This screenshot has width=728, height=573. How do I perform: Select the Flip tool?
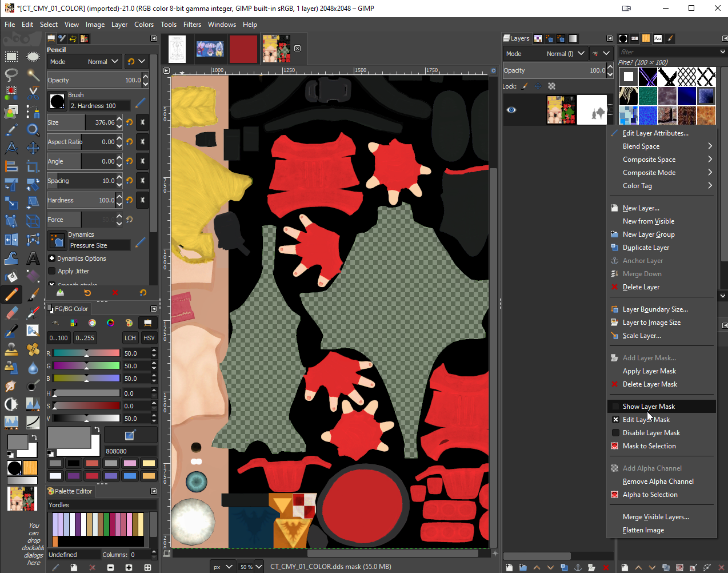click(11, 240)
